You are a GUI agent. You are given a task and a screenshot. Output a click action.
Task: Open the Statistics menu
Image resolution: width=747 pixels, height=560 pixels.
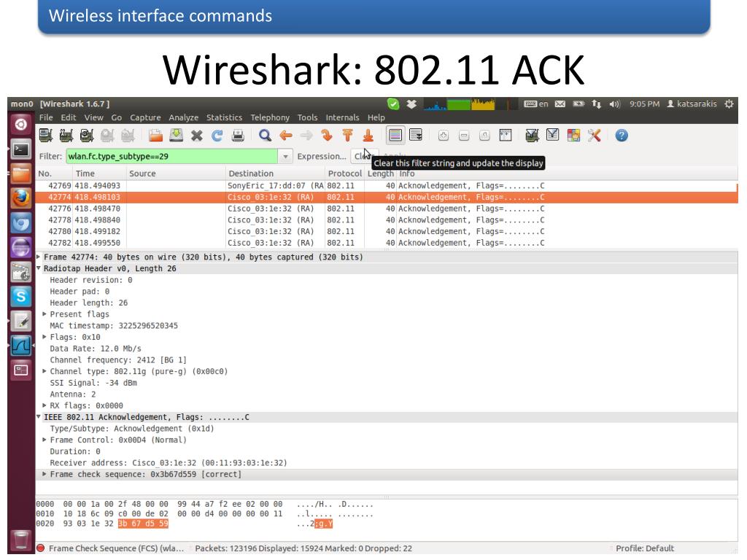pyautogui.click(x=224, y=117)
